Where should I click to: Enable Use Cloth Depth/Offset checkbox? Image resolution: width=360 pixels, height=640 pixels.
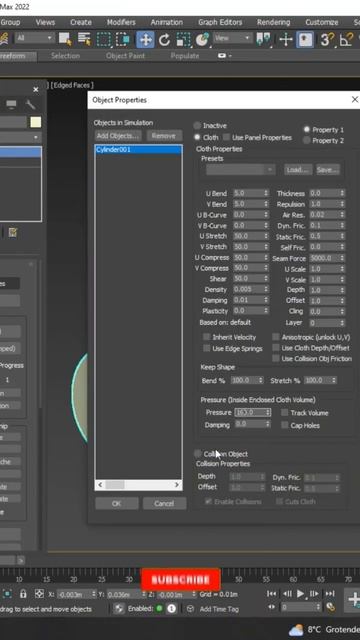click(x=276, y=348)
